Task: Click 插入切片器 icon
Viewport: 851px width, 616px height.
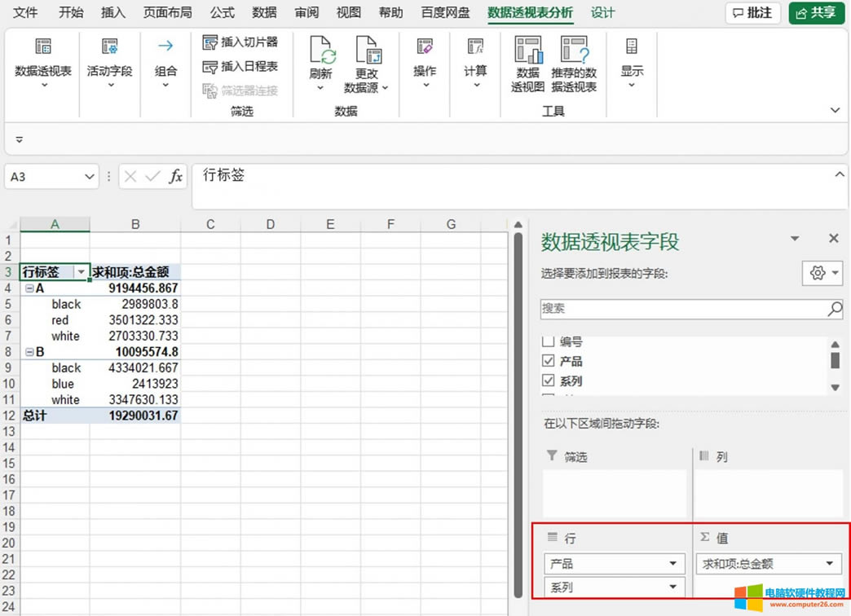Action: 210,42
